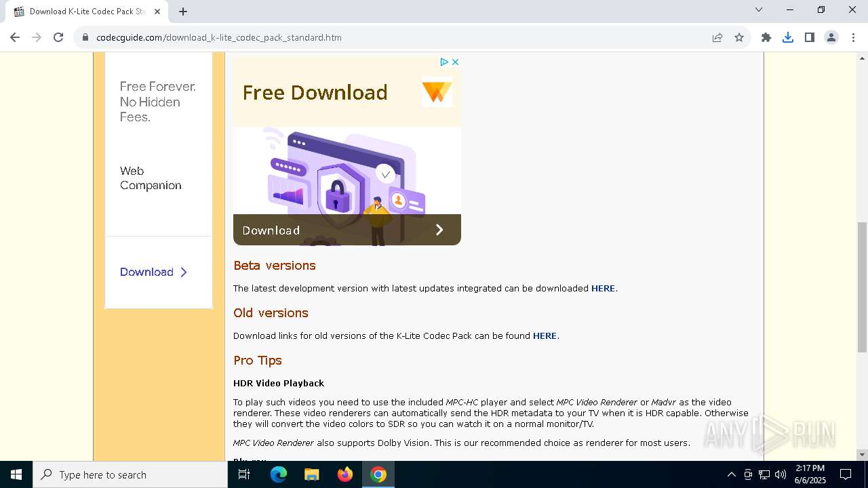
Task: Click scrollbar up arrow
Action: [x=862, y=58]
